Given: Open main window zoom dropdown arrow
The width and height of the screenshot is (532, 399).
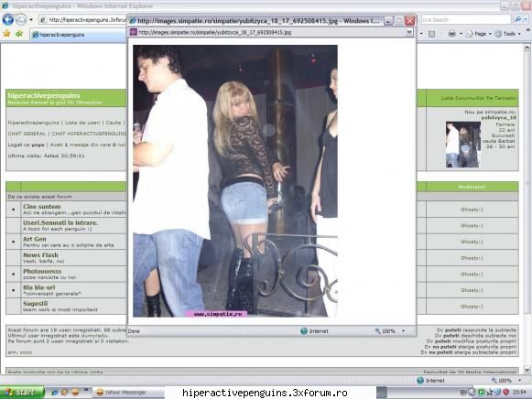Looking at the screenshot, I should (519, 381).
